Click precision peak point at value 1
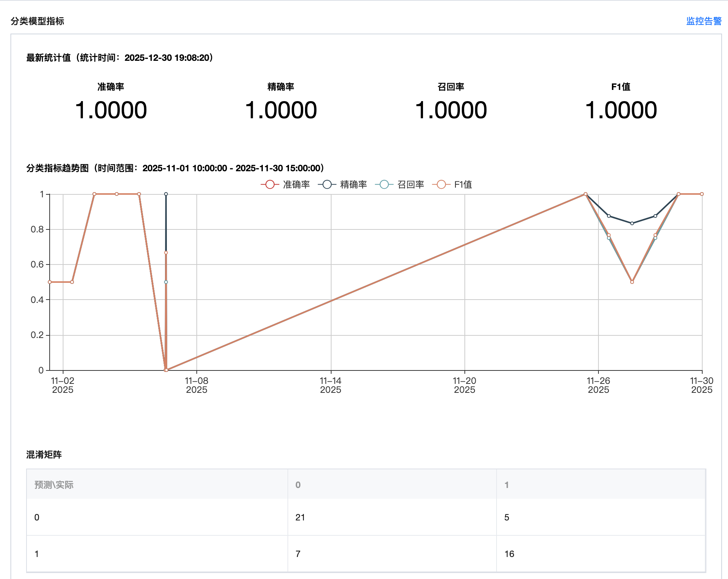This screenshot has width=728, height=579. (x=166, y=194)
